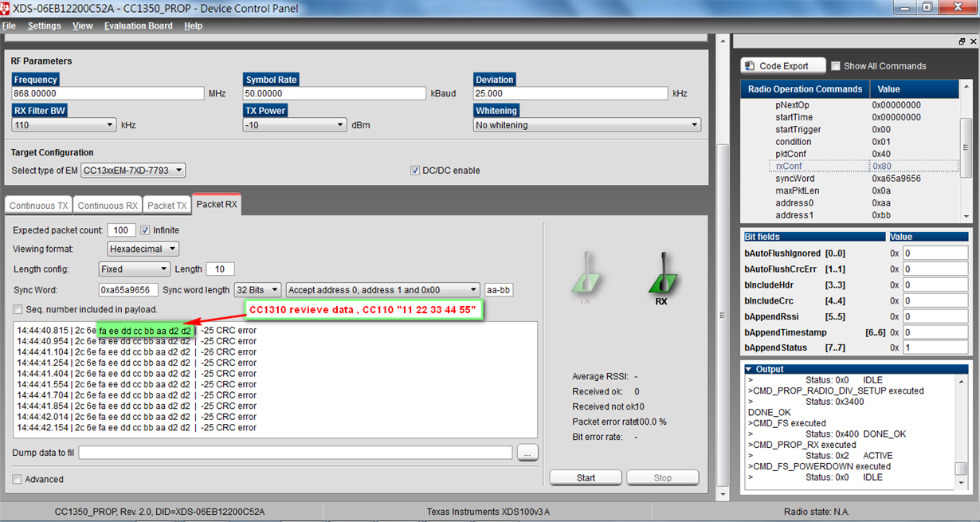The height and width of the screenshot is (522, 980).
Task: Click the Expected packet count field
Action: pos(121,230)
